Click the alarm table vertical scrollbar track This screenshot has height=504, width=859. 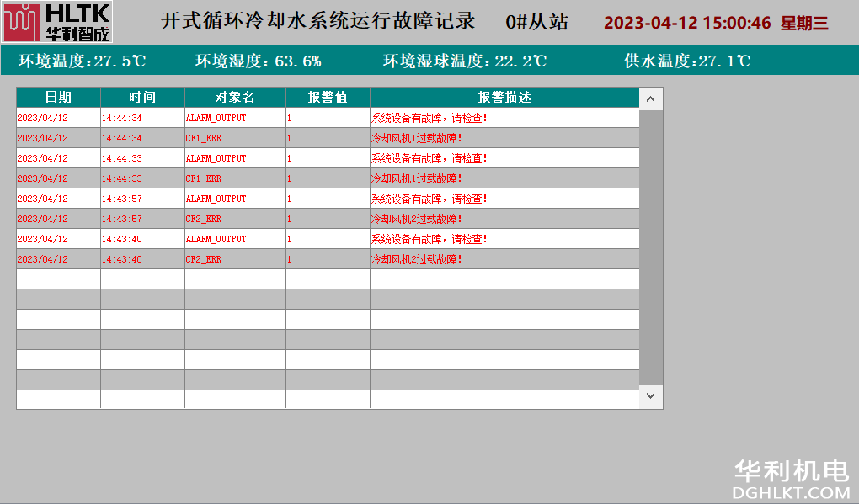click(651, 252)
